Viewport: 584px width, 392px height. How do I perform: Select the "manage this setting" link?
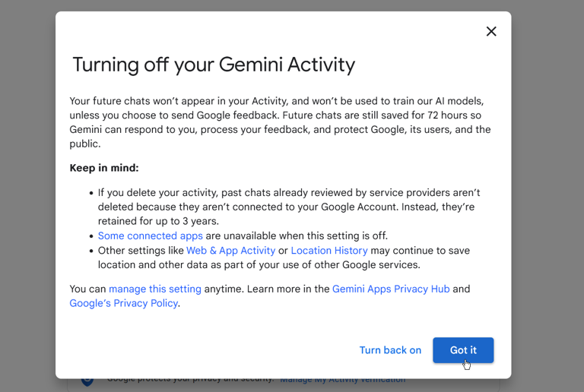[x=155, y=289]
